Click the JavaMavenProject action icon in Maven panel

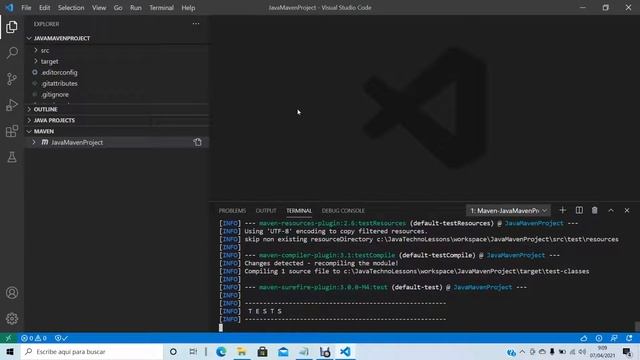pyautogui.click(x=198, y=142)
